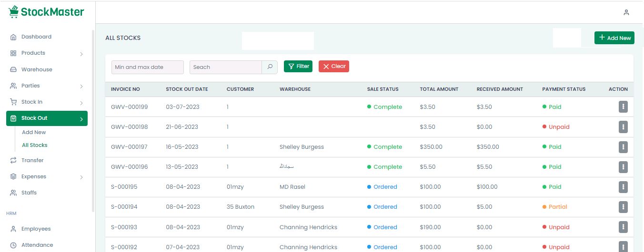The image size is (644, 252).
Task: Open the Employees menu item
Action: (36, 229)
